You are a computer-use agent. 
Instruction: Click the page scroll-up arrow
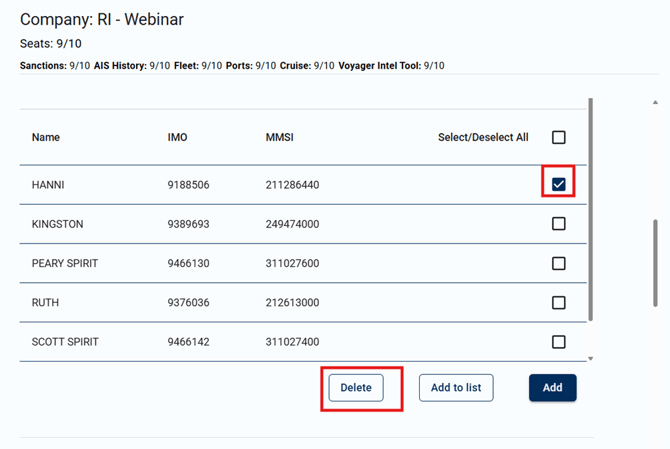tap(655, 102)
